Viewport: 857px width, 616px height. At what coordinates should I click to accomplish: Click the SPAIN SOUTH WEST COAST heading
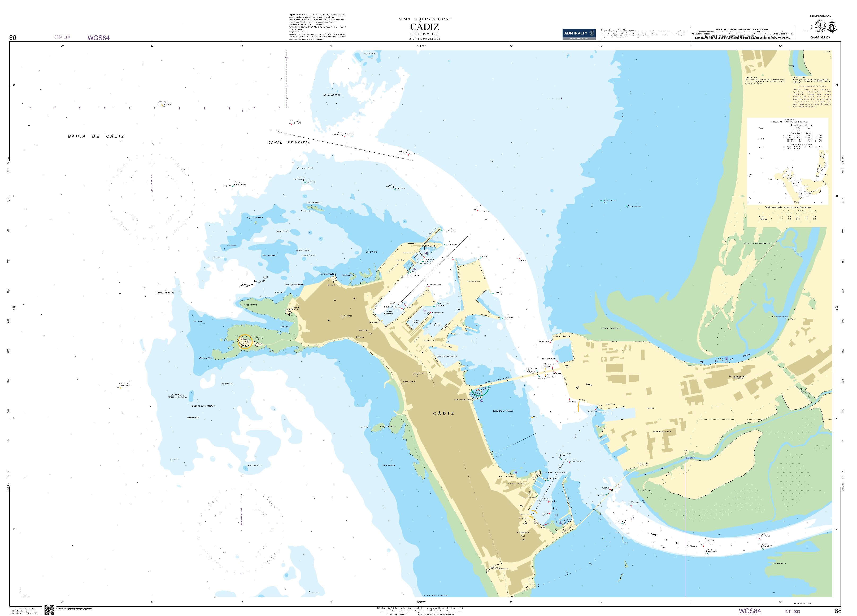pyautogui.click(x=425, y=19)
